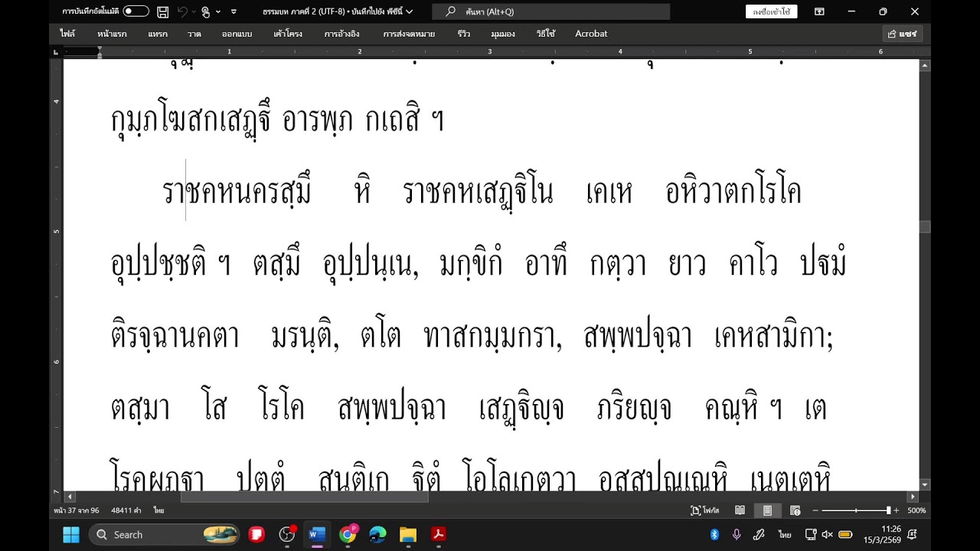Open the มุมมอง tab
980x551 pixels.
point(503,34)
